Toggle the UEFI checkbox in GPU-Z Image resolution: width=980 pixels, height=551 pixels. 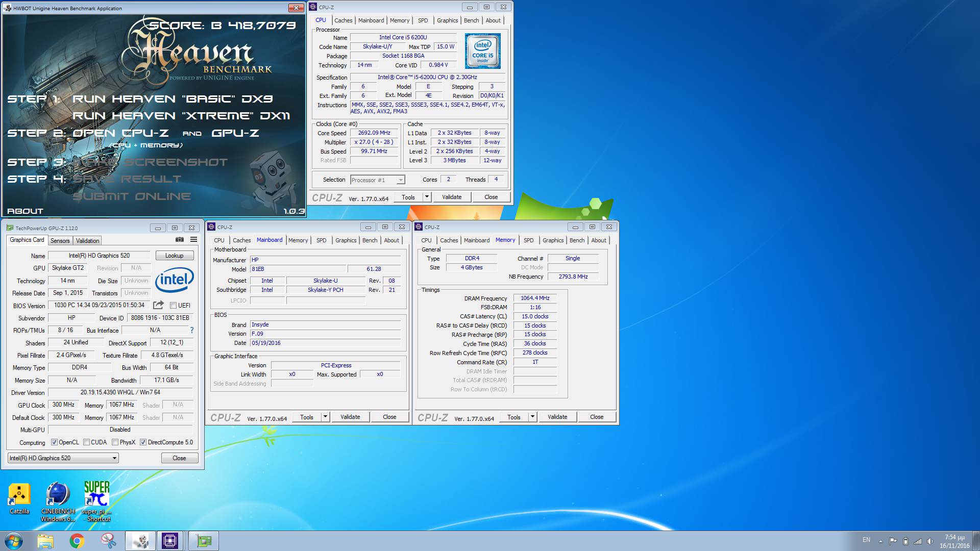(x=173, y=306)
